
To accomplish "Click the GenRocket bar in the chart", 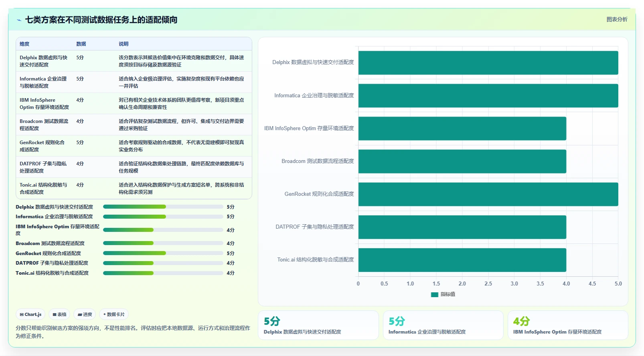I will pyautogui.click(x=488, y=194).
